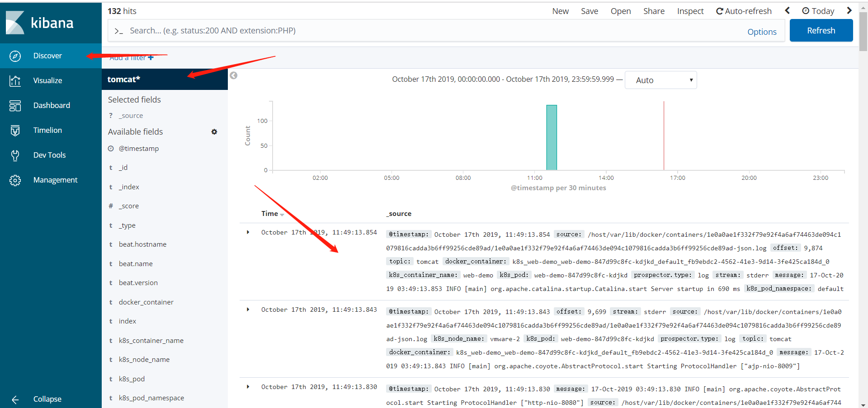
Task: Click Share in the top bar
Action: (x=654, y=11)
